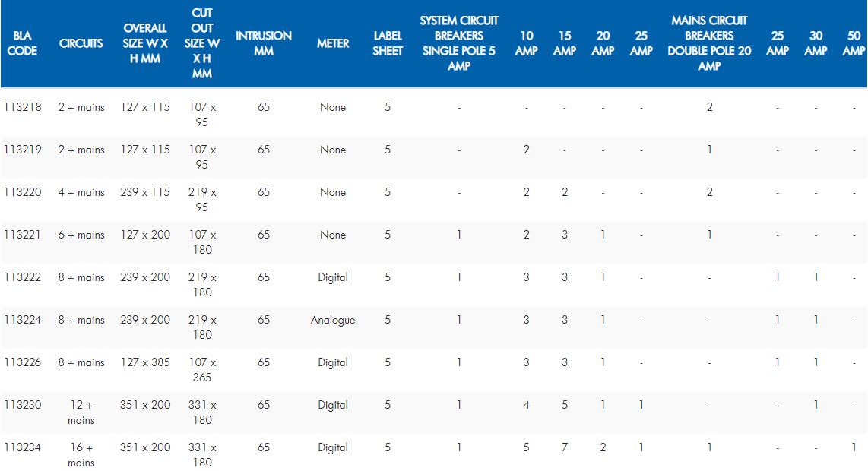The image size is (868, 471).
Task: Select the LABEL SHEET column header
Action: pos(388,43)
